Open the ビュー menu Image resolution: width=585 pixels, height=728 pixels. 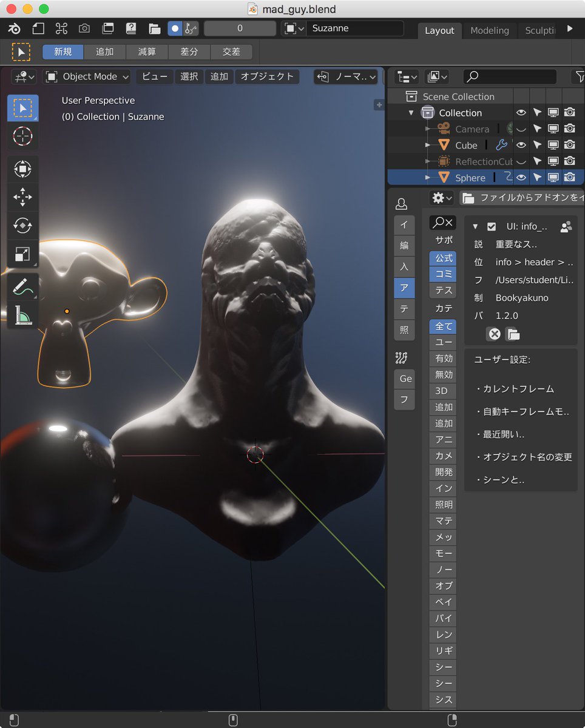155,76
